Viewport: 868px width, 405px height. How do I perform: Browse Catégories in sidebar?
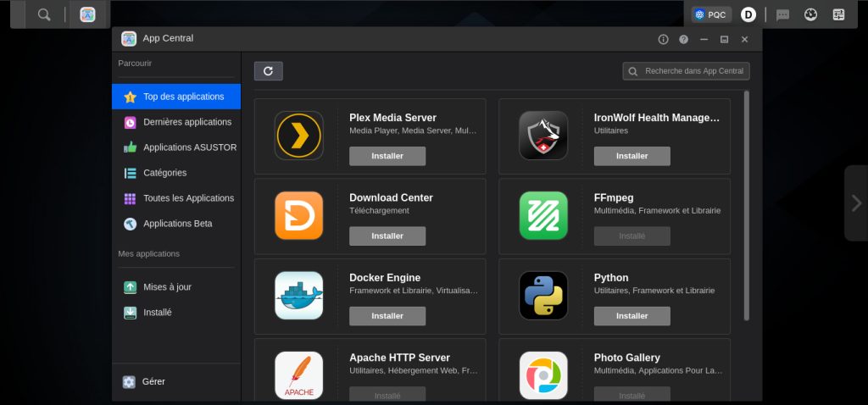176,173
